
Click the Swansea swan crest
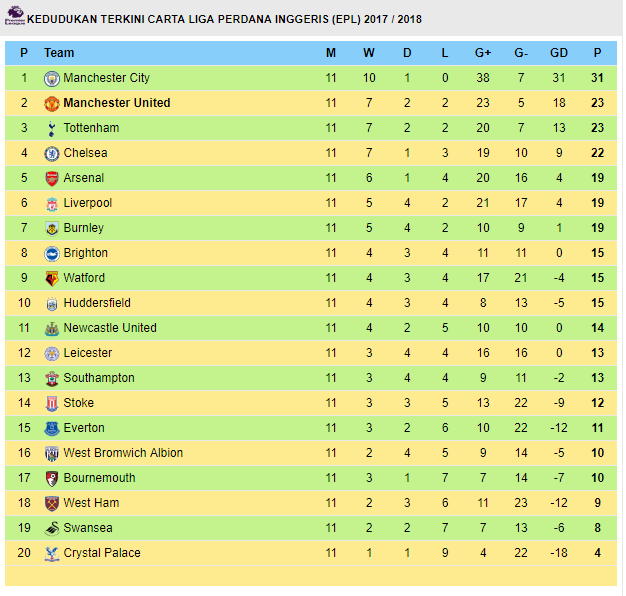pyautogui.click(x=52, y=529)
